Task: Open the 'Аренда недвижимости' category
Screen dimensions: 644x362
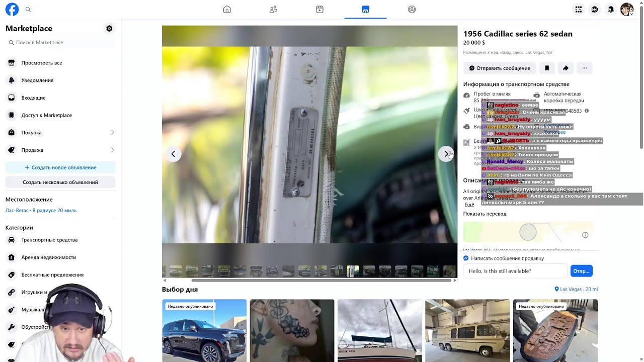Action: (60, 257)
